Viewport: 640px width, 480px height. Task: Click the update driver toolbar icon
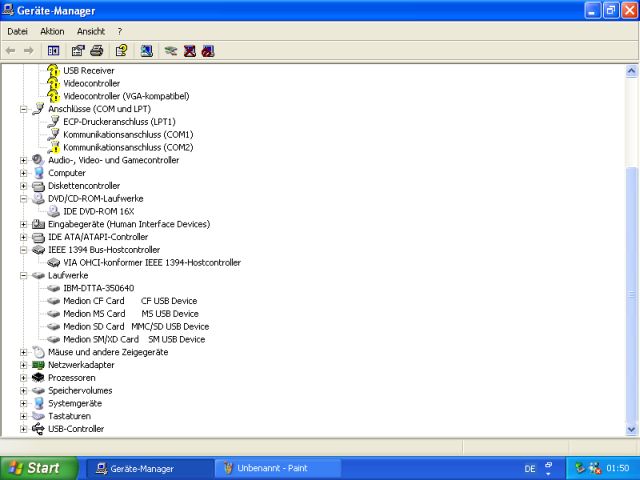click(171, 51)
